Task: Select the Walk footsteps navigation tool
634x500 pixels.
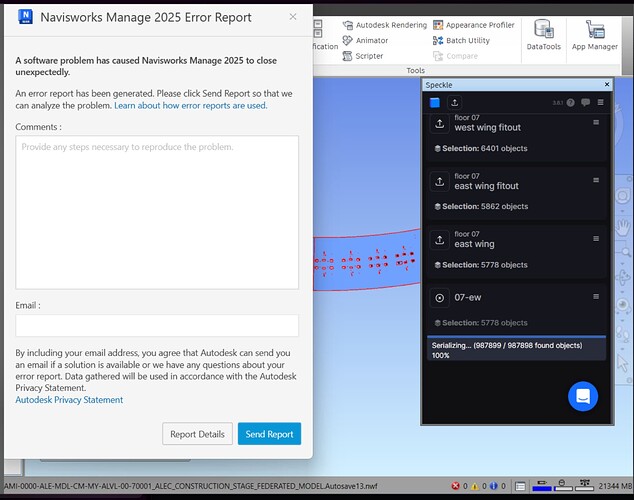Action: click(623, 333)
